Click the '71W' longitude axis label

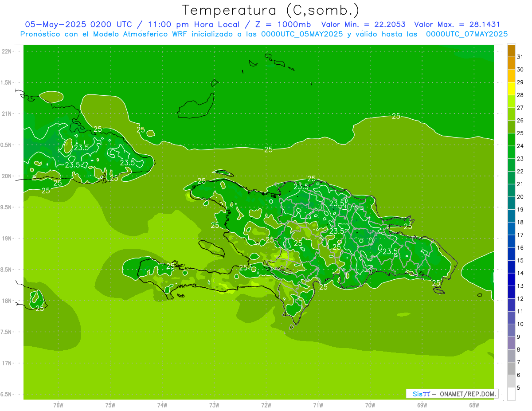coord(318,405)
